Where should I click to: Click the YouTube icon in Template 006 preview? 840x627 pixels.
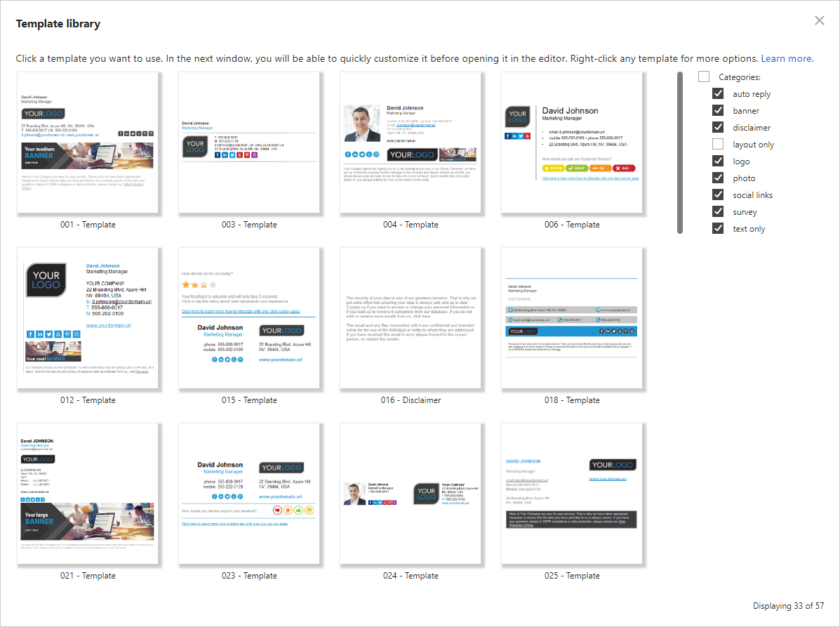[527, 136]
